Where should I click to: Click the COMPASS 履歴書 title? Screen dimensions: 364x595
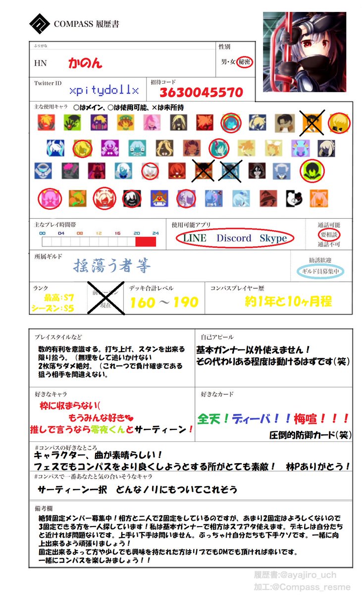[x=86, y=24]
